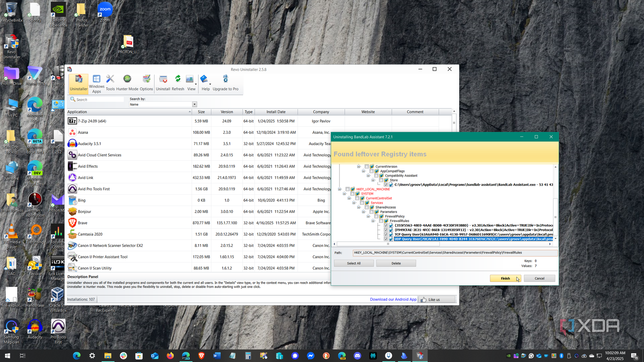Click the Finish button
Viewport: 644px width, 362px height.
(x=505, y=278)
